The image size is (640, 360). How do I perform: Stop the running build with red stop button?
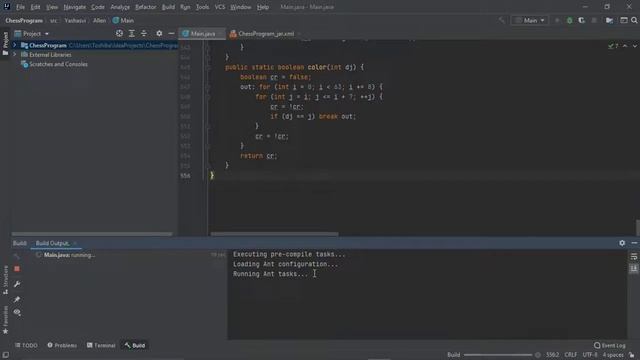point(17,269)
